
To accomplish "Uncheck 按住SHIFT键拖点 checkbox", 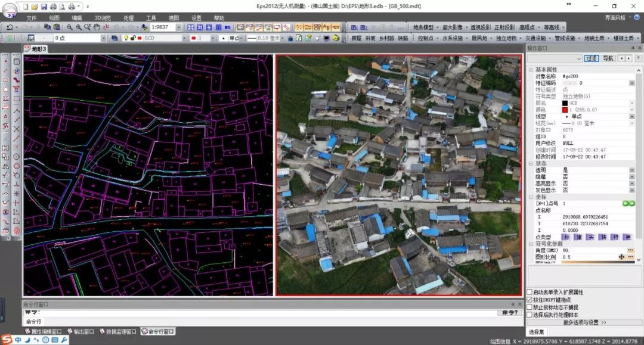I will [x=530, y=300].
